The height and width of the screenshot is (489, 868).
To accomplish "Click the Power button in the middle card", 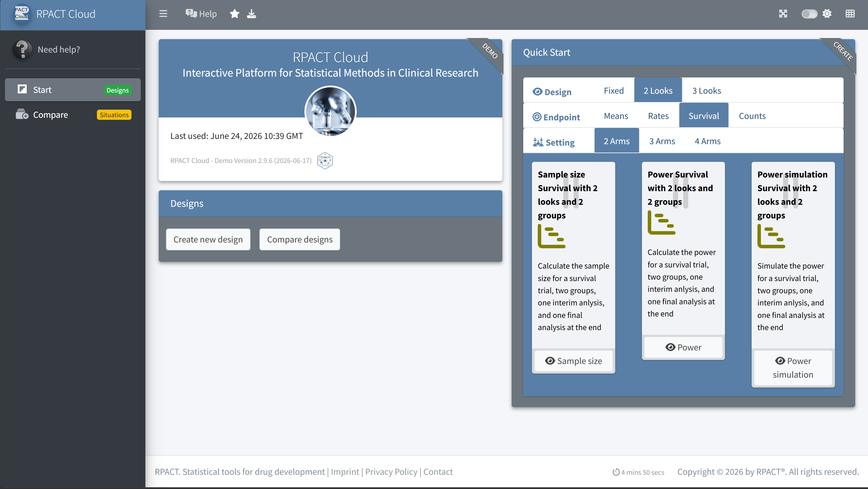I will pos(683,347).
